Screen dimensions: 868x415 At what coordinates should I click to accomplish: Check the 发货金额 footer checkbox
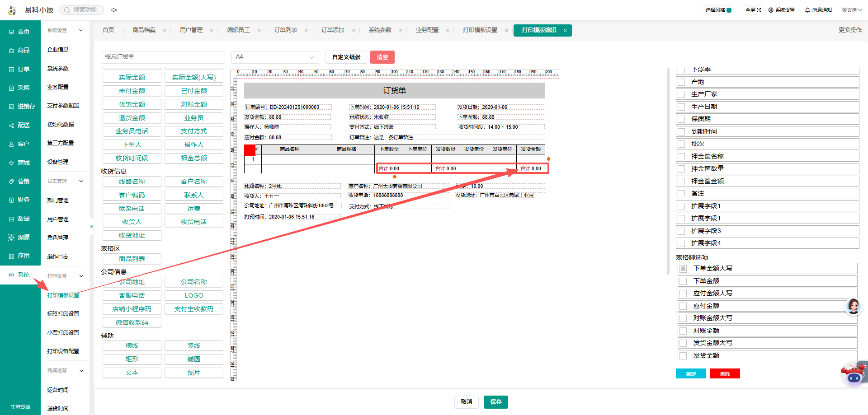pyautogui.click(x=683, y=356)
